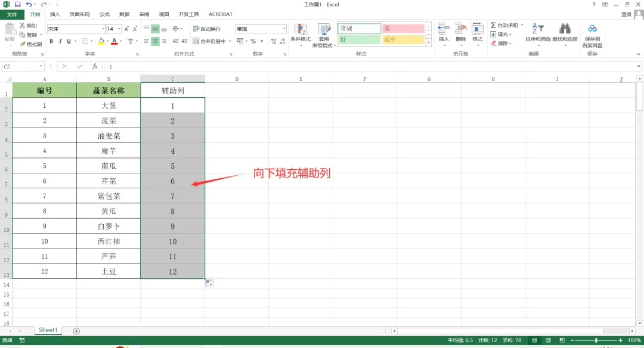Expand the fill color dropdown arrow

(107, 41)
